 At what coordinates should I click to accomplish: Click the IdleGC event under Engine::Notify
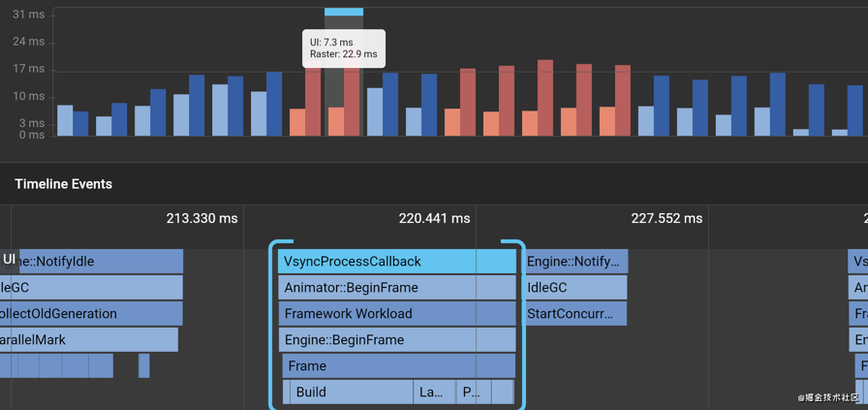click(575, 288)
